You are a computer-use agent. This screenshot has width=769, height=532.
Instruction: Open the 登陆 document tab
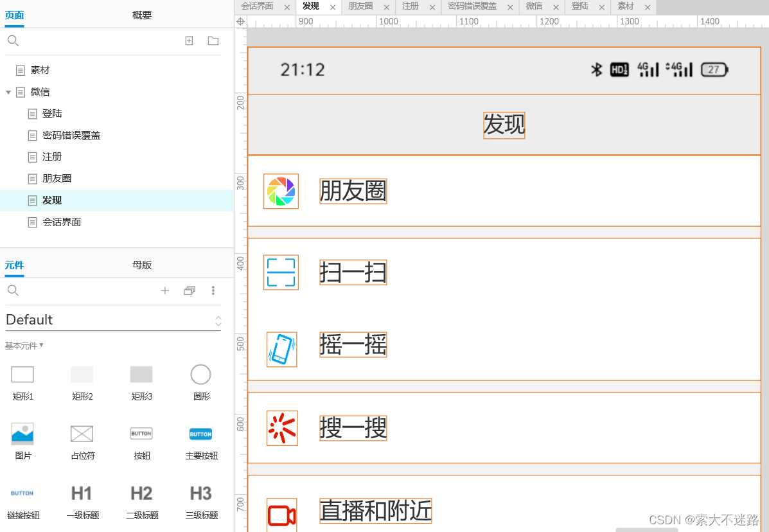click(x=579, y=6)
